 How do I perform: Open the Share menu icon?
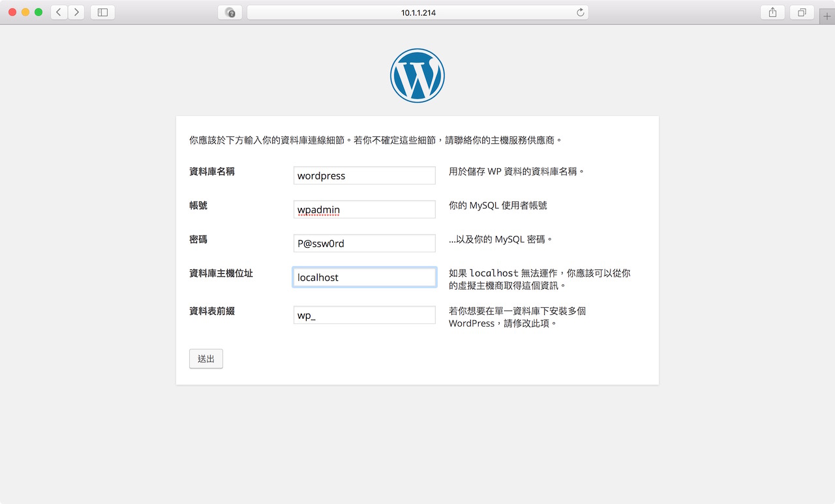(x=772, y=12)
